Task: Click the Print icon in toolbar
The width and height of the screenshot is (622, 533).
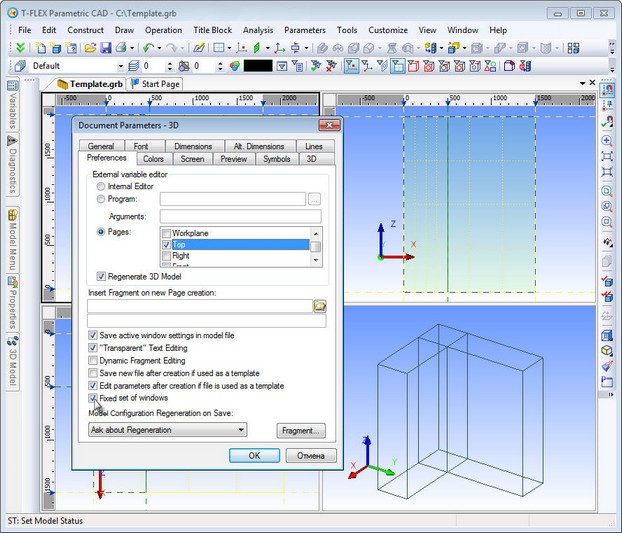Action: point(120,47)
